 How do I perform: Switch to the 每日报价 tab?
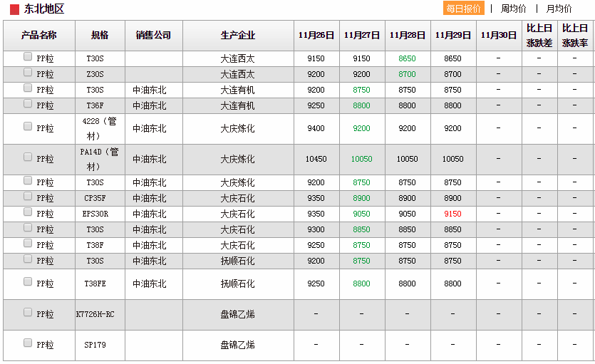[x=464, y=9]
